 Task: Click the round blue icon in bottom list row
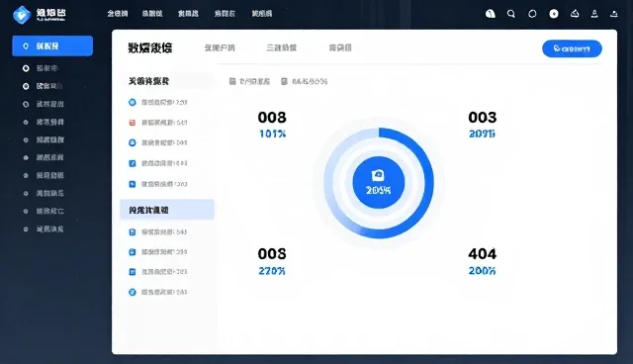(132, 292)
